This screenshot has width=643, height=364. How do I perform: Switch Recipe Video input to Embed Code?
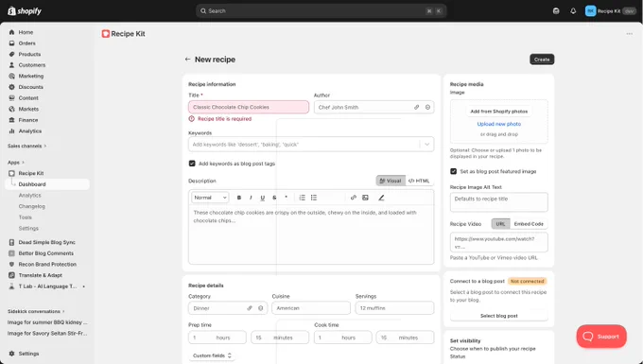click(x=529, y=224)
